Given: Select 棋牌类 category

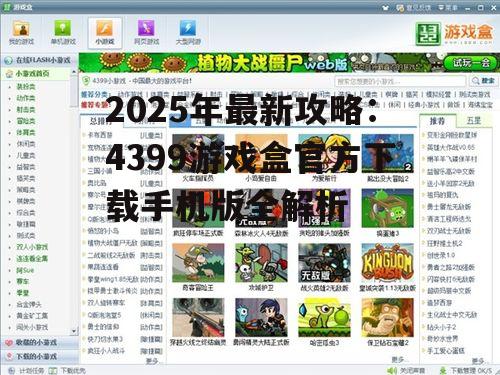Looking at the screenshot, I should click(x=26, y=201).
